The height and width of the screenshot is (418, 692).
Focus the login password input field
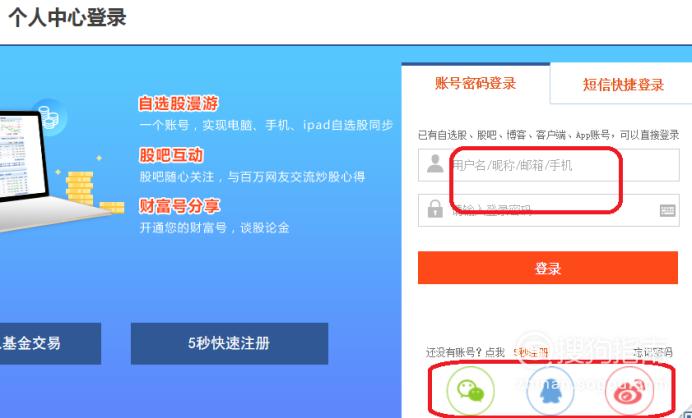pos(549,210)
